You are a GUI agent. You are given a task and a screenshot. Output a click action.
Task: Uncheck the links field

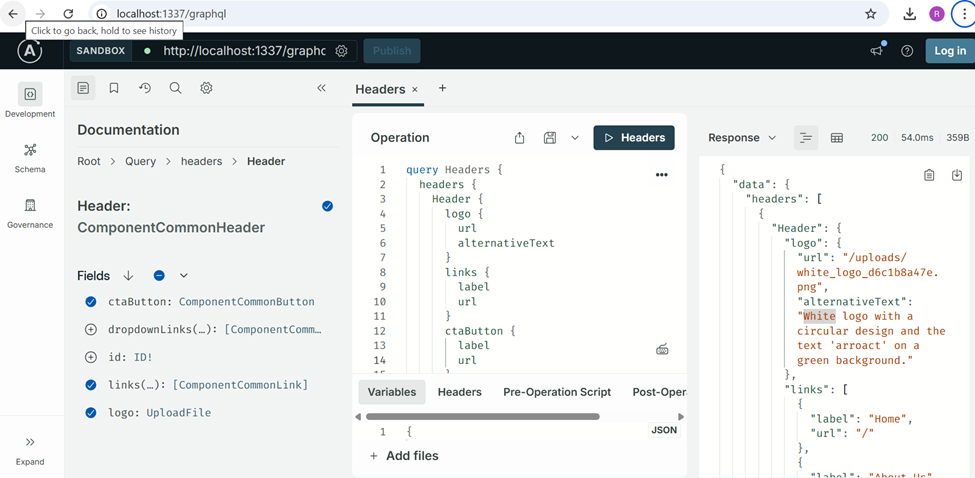coord(91,385)
